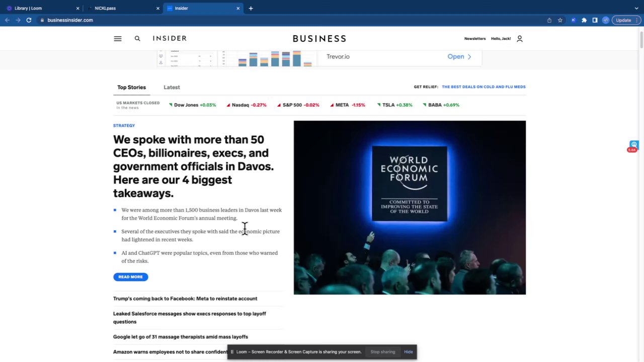This screenshot has width=644, height=362.
Task: Open the site search magnifier
Action: [137, 39]
